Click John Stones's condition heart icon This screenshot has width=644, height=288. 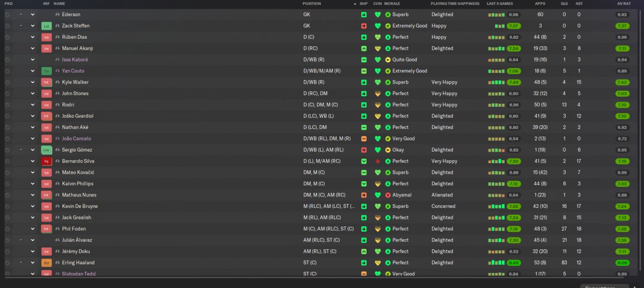378,94
